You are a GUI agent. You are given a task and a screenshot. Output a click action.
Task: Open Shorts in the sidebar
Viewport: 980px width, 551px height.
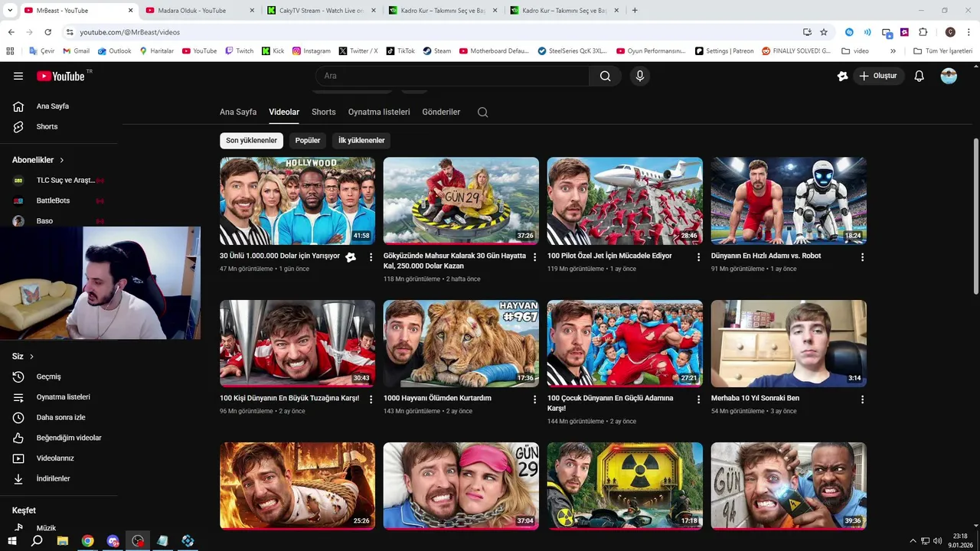pyautogui.click(x=47, y=126)
